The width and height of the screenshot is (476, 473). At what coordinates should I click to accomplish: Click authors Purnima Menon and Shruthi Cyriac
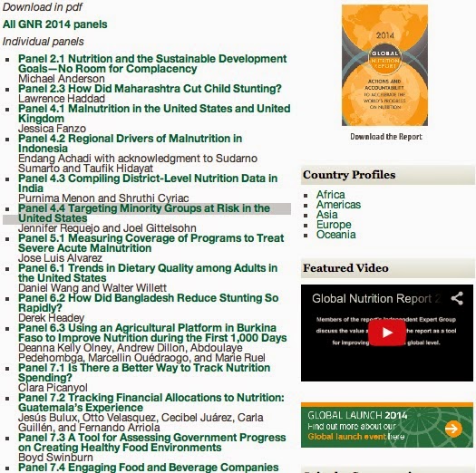pyautogui.click(x=103, y=198)
